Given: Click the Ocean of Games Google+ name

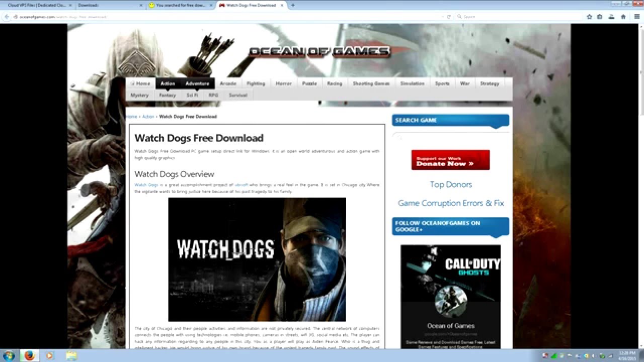Looking at the screenshot, I should (451, 326).
